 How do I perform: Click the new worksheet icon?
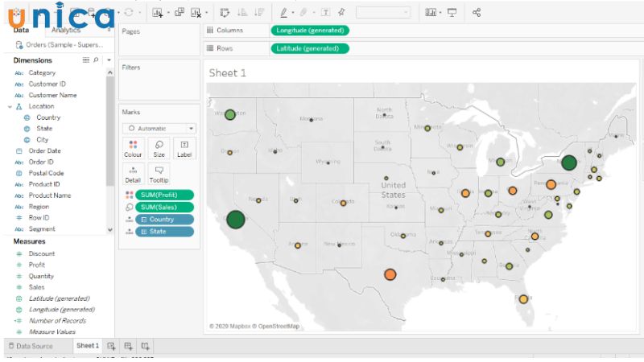click(x=112, y=346)
